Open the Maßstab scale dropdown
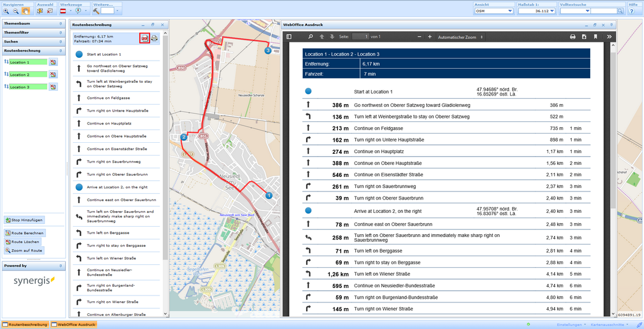 (552, 11)
